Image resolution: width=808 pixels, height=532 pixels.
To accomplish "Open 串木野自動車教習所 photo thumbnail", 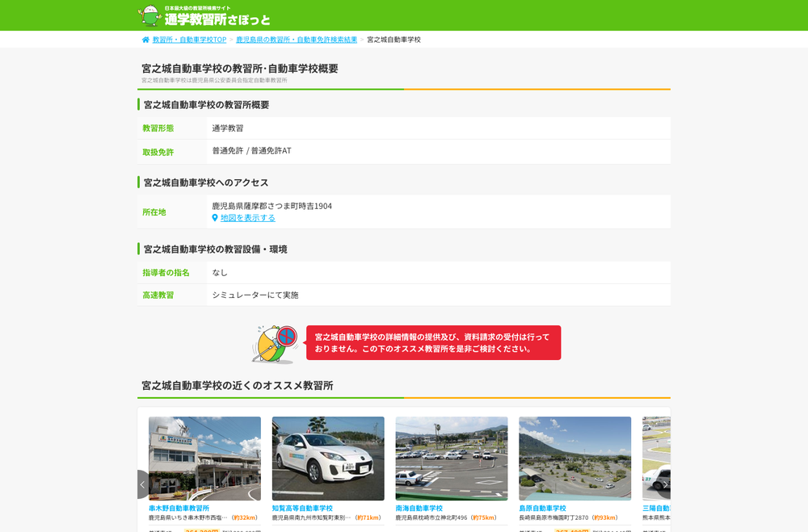I will [x=204, y=459].
